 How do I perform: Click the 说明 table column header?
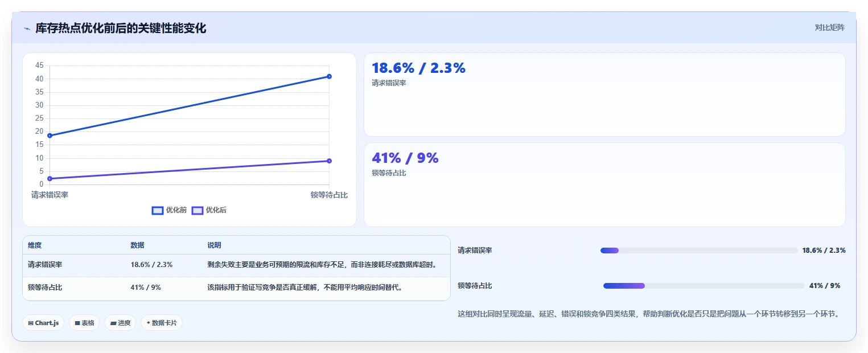click(x=214, y=245)
